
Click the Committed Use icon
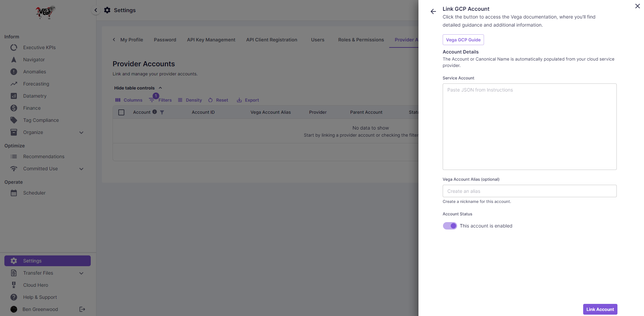pos(14,169)
